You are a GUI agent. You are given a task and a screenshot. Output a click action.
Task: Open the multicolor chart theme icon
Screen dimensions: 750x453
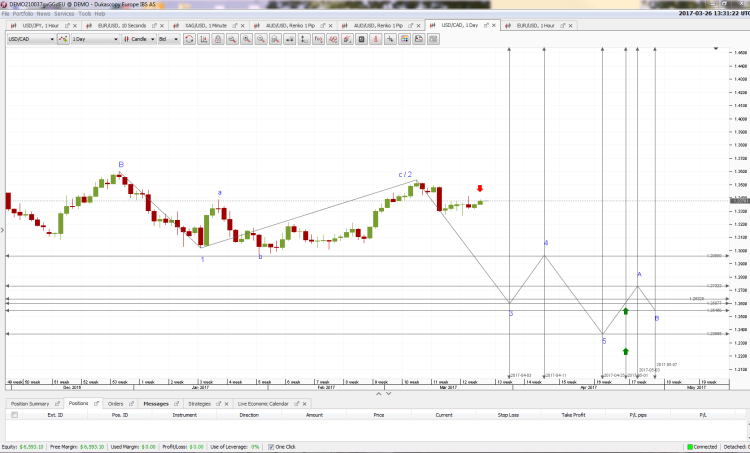pos(405,39)
